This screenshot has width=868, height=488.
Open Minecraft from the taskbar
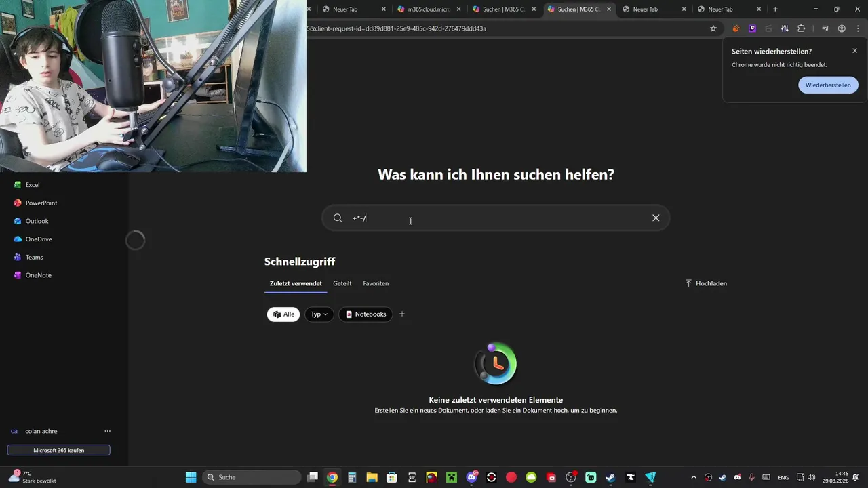click(452, 477)
